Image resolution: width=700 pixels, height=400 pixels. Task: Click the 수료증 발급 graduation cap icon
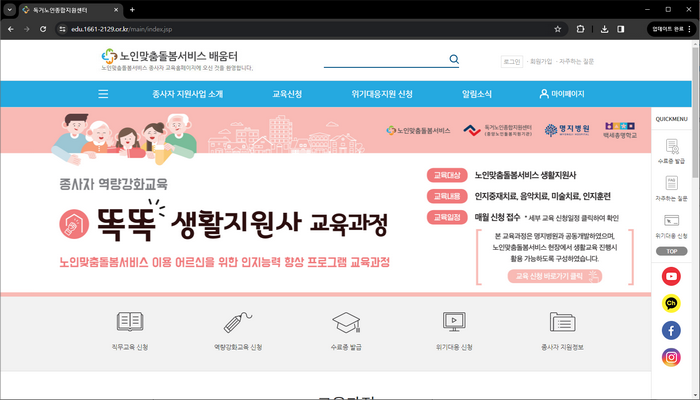[x=346, y=322]
